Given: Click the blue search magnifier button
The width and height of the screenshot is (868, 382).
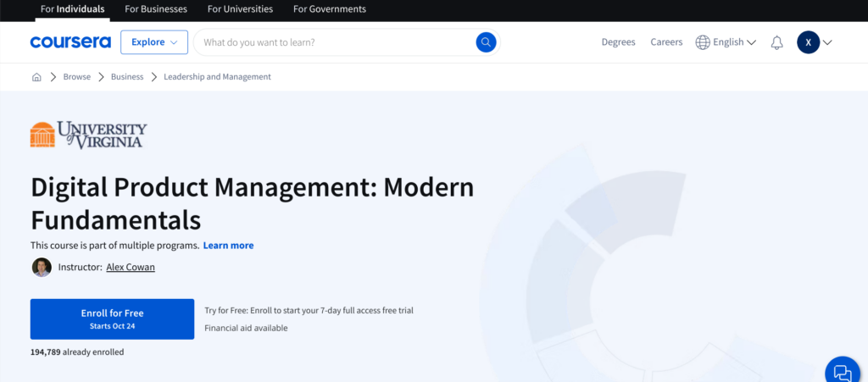Looking at the screenshot, I should (486, 42).
